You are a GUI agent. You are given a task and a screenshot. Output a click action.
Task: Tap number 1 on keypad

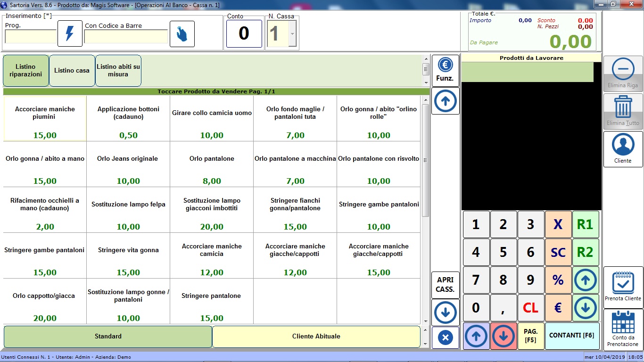point(476,224)
